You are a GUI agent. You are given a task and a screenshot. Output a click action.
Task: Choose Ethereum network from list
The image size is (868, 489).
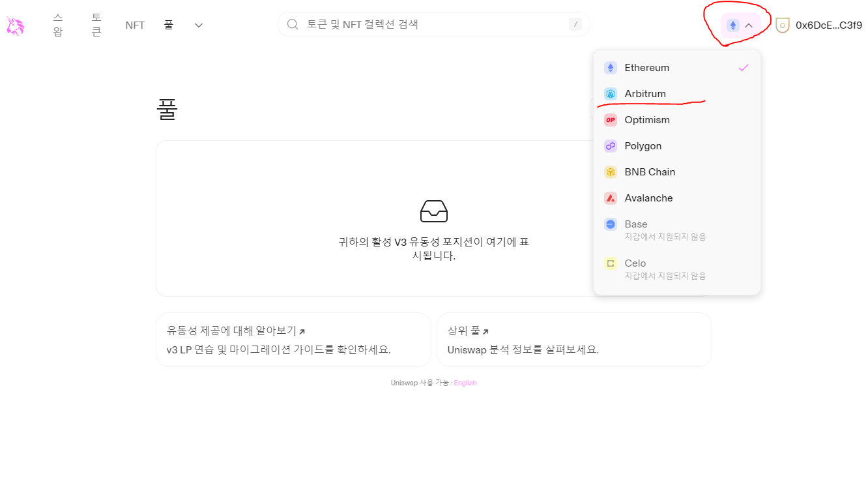pyautogui.click(x=677, y=68)
